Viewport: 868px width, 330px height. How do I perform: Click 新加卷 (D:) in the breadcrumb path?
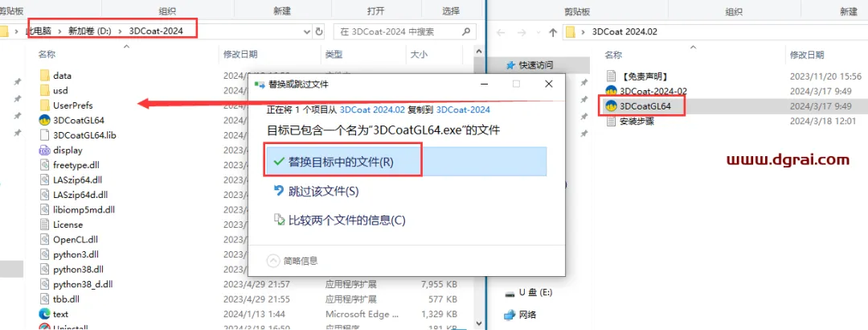89,31
